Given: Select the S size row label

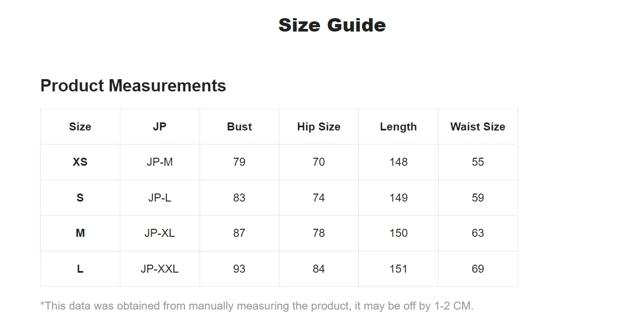Looking at the screenshot, I should tap(80, 198).
